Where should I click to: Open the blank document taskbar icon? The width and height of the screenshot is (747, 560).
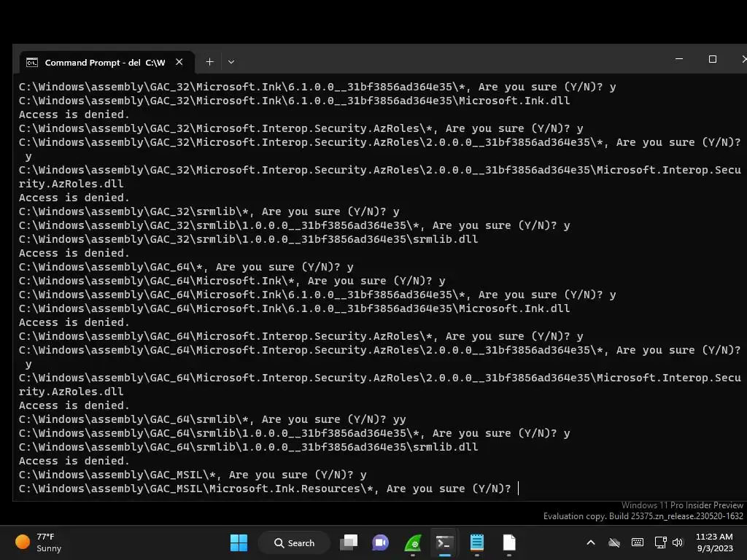click(x=508, y=542)
